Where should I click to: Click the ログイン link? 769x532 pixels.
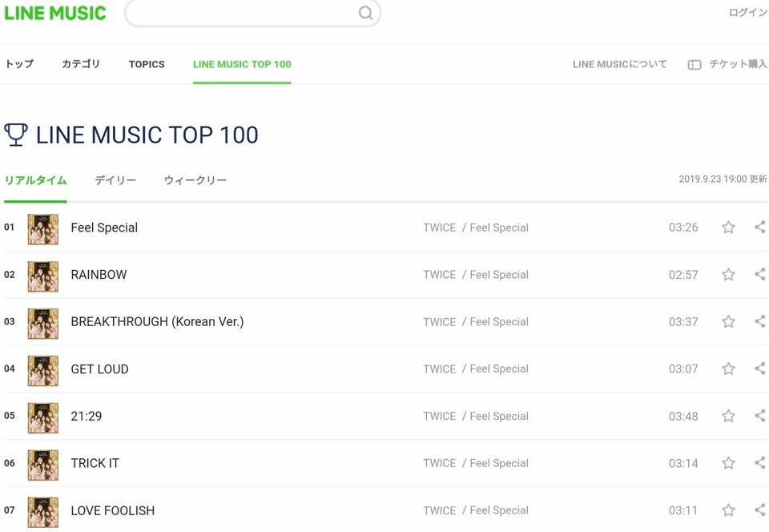pos(747,13)
